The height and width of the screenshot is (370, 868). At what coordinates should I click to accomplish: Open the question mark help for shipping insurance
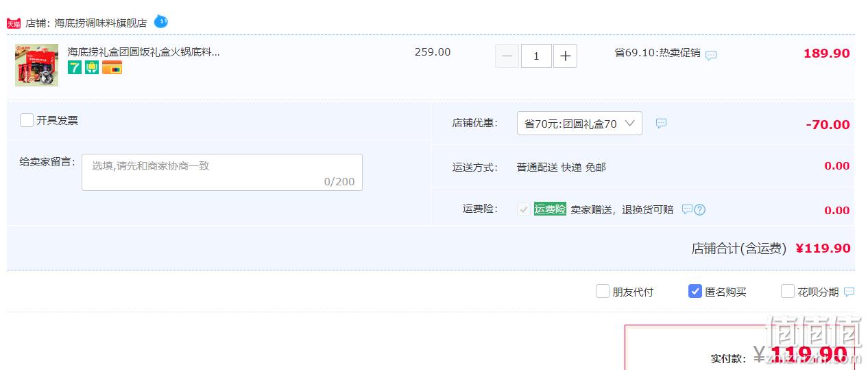699,210
